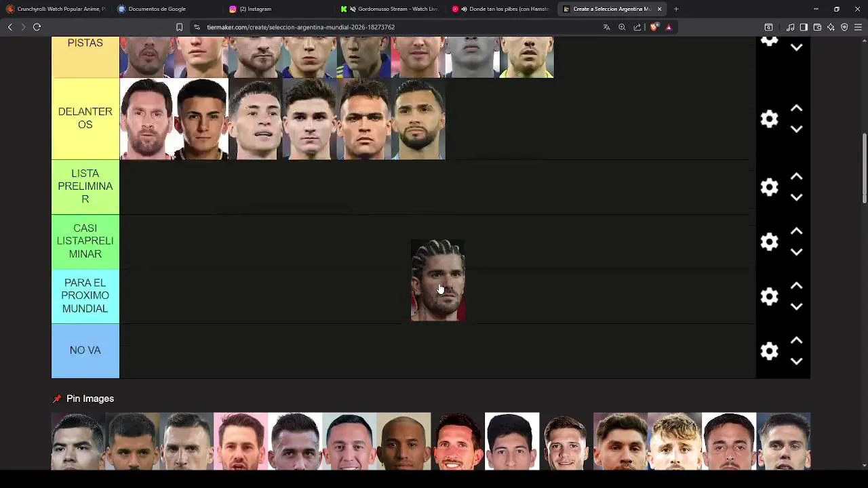
Task: Toggle the browser sidebar panel icon
Action: (x=804, y=27)
